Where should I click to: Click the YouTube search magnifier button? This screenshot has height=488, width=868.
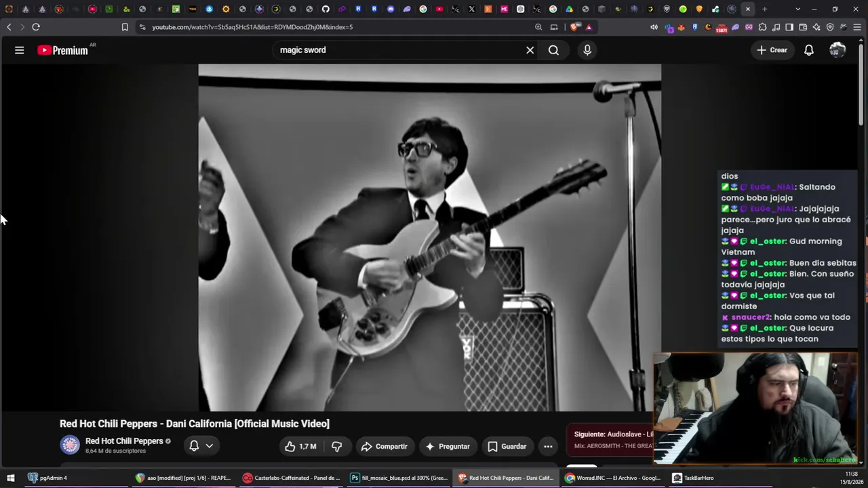553,50
